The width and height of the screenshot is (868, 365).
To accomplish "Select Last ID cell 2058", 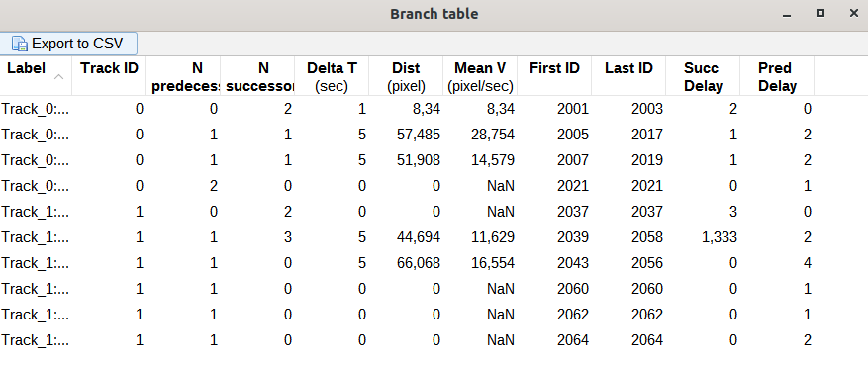I will (628, 237).
